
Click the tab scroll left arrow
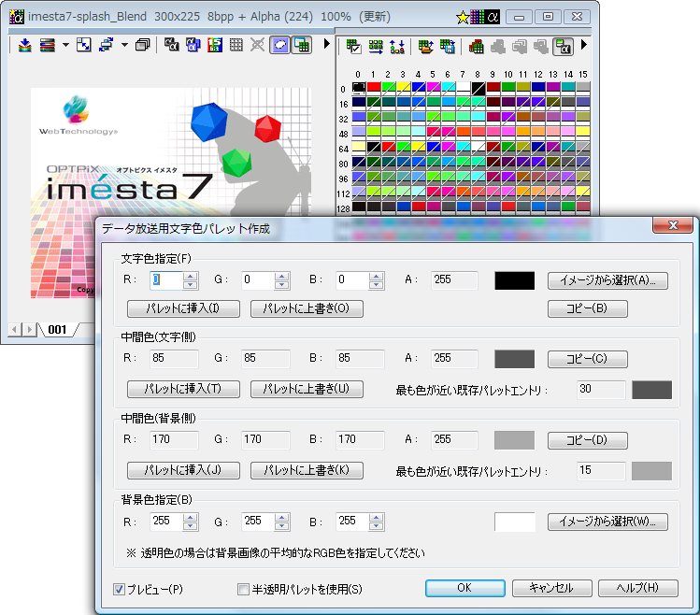[x=15, y=330]
